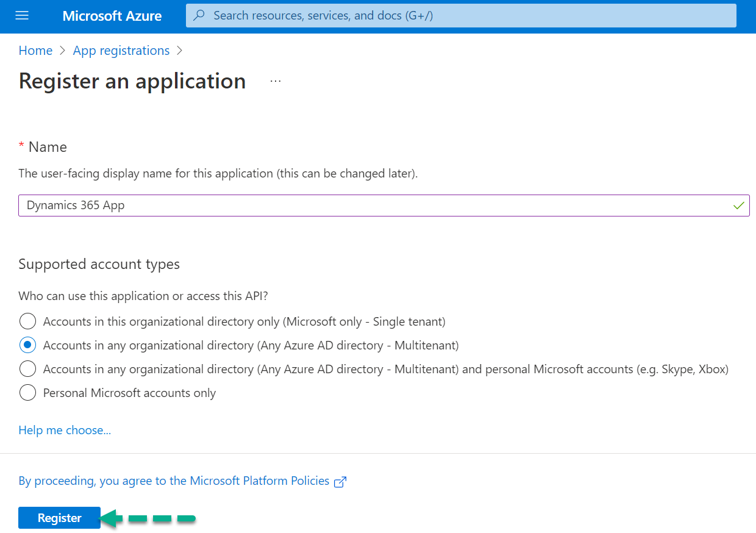Screen dimensions: 756x533
Task: Open the Microsoft Platform Policies link
Action: [x=256, y=481]
